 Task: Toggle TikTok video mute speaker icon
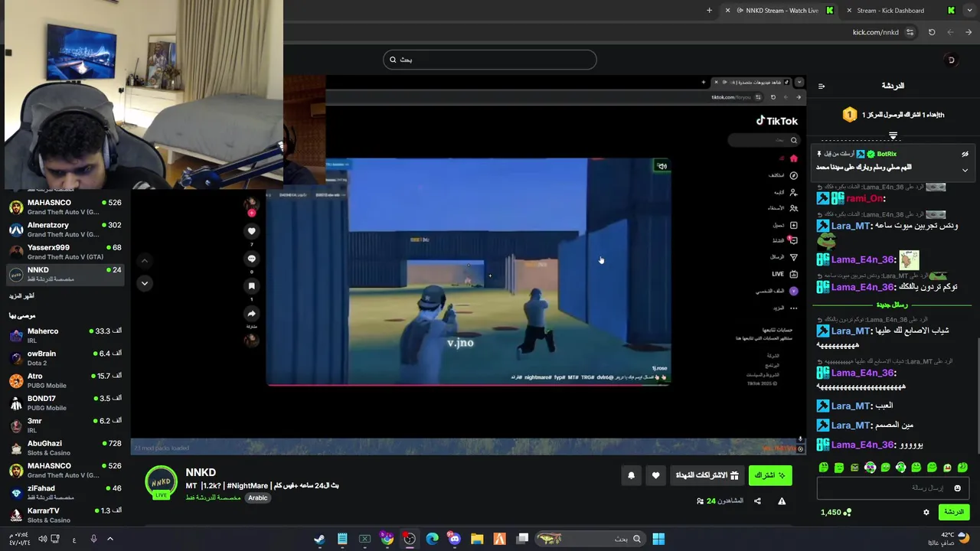coord(661,166)
